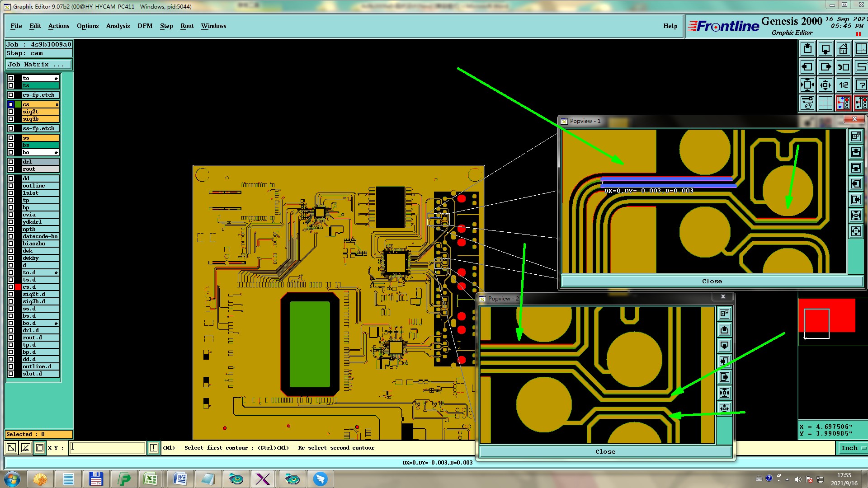Click the 1:2 zoom scale icon
Viewport: 868px width, 488px height.
click(x=843, y=85)
